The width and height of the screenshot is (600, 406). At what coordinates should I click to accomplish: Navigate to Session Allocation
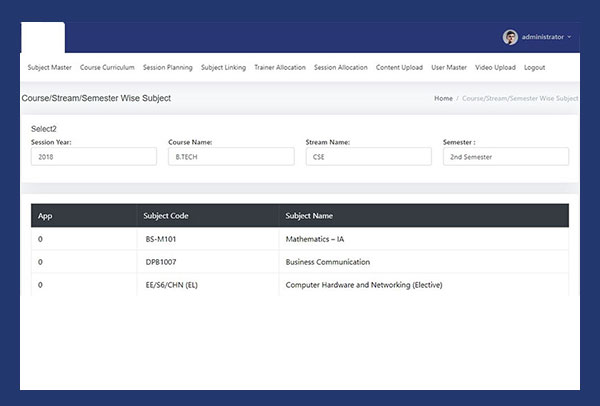341,67
